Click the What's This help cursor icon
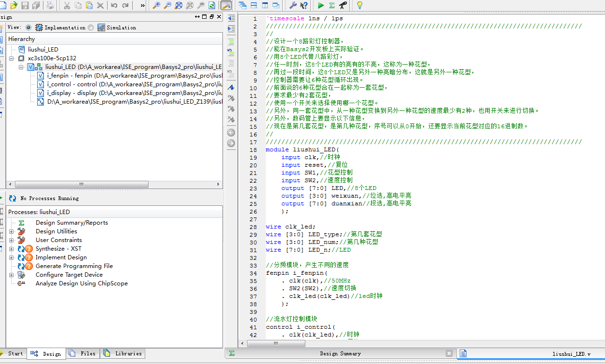The width and height of the screenshot is (605, 364). click(304, 5)
